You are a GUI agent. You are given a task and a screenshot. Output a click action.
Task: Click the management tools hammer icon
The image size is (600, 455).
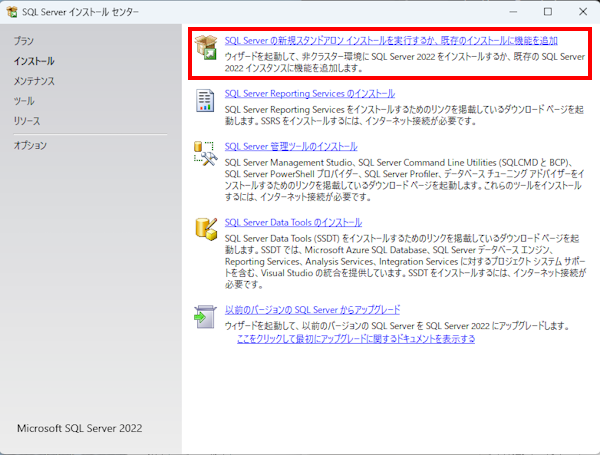pyautogui.click(x=205, y=153)
